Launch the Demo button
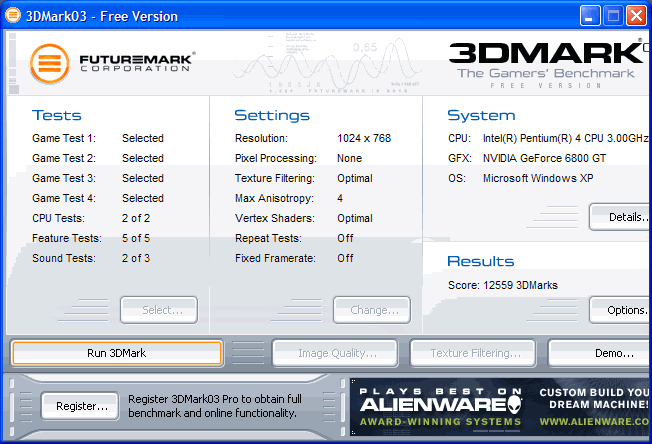The width and height of the screenshot is (652, 444). (x=600, y=353)
